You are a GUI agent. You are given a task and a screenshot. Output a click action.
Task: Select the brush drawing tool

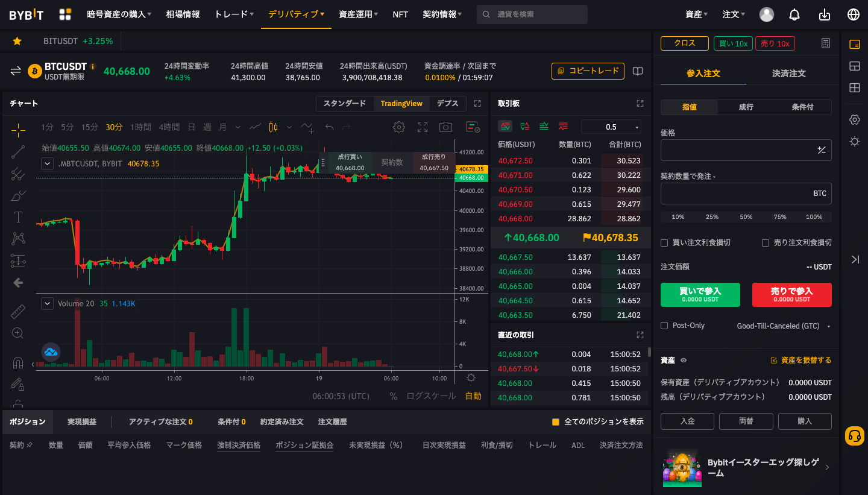pos(18,196)
